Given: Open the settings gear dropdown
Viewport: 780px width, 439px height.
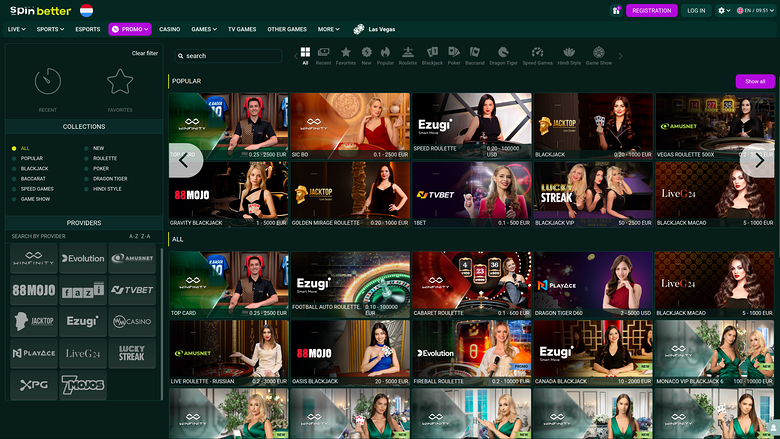Looking at the screenshot, I should 724,10.
